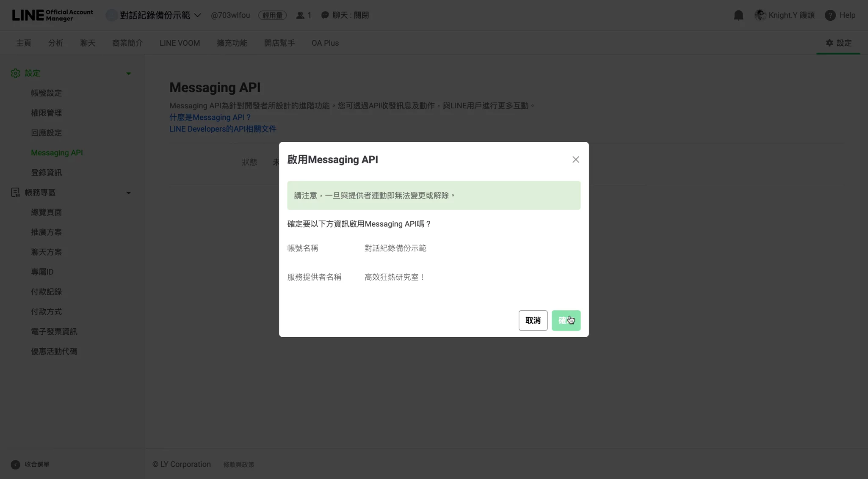The width and height of the screenshot is (868, 479).
Task: Close the 啟用Messaging API dialog with X
Action: (575, 160)
